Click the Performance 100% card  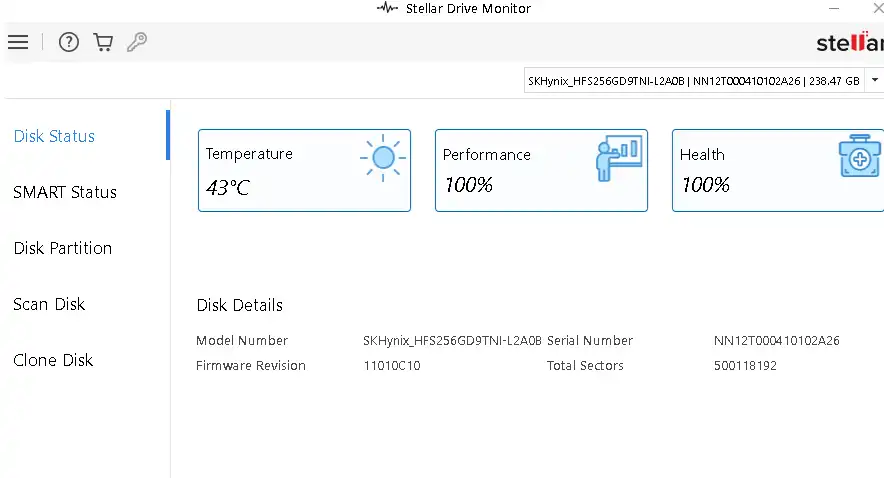click(x=541, y=171)
